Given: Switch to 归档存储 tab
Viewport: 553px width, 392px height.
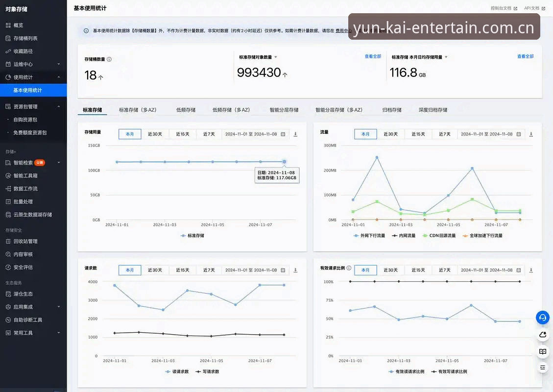Looking at the screenshot, I should 392,110.
